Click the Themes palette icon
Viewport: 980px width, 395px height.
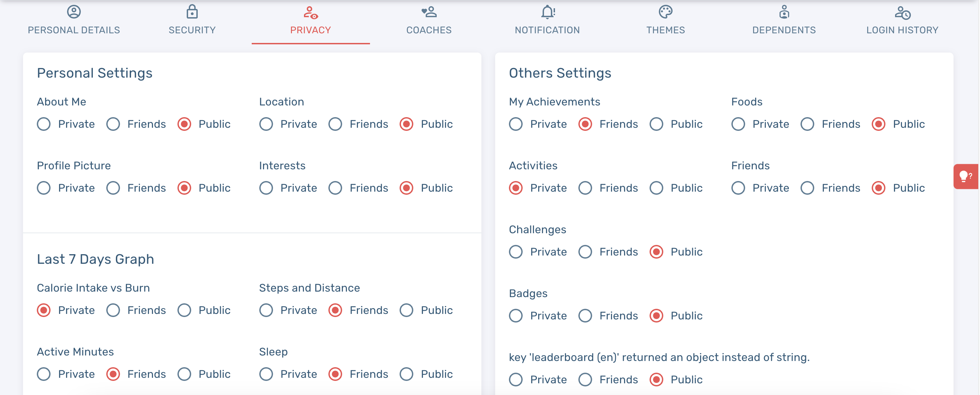tap(665, 12)
